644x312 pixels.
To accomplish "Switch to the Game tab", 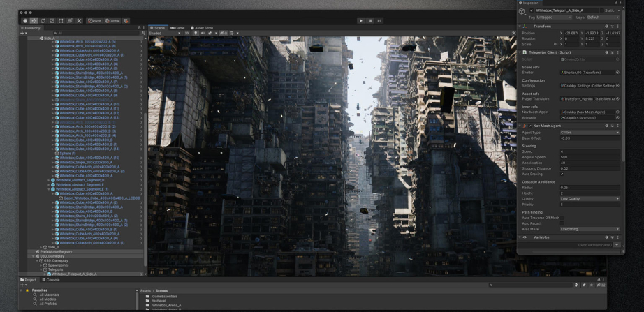I will point(177,28).
